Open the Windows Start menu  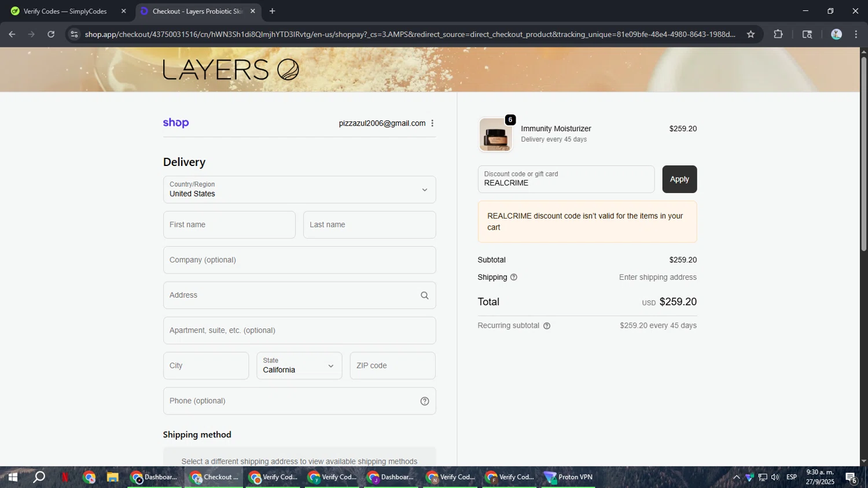coord(12,477)
